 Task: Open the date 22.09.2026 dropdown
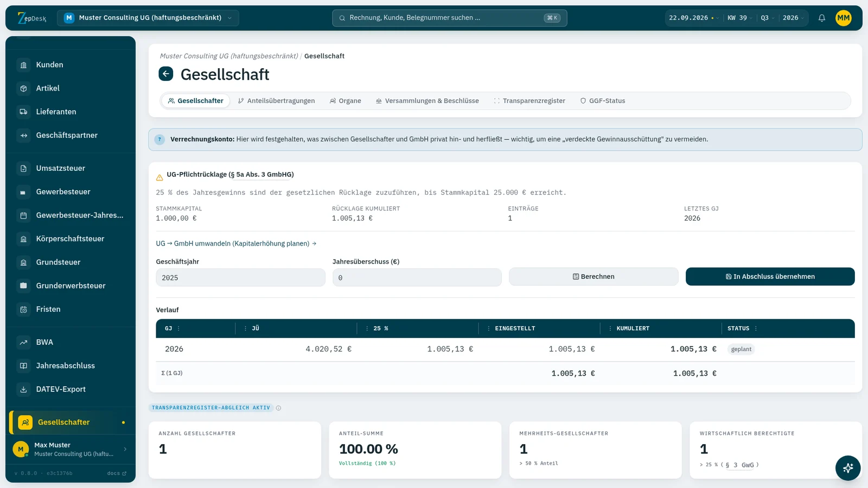(x=693, y=18)
